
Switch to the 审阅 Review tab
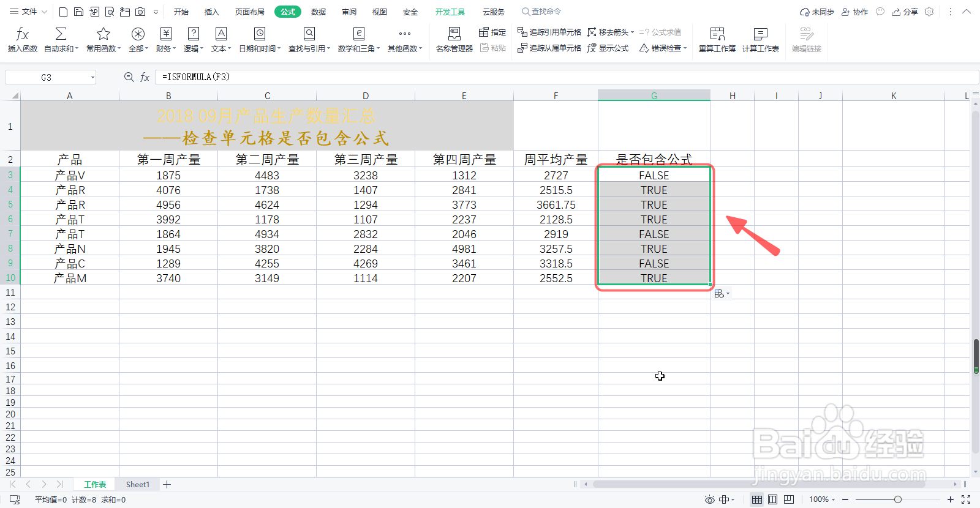tap(349, 12)
